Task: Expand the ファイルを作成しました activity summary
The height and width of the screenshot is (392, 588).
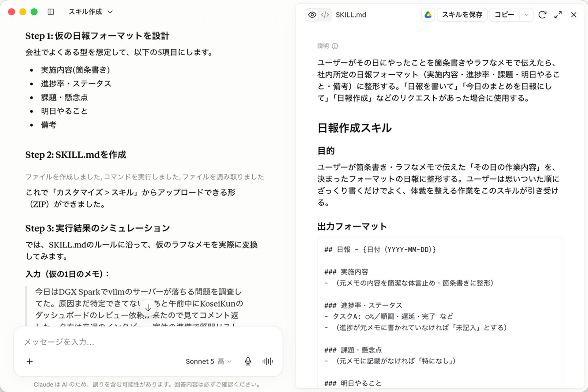Action: click(x=145, y=177)
